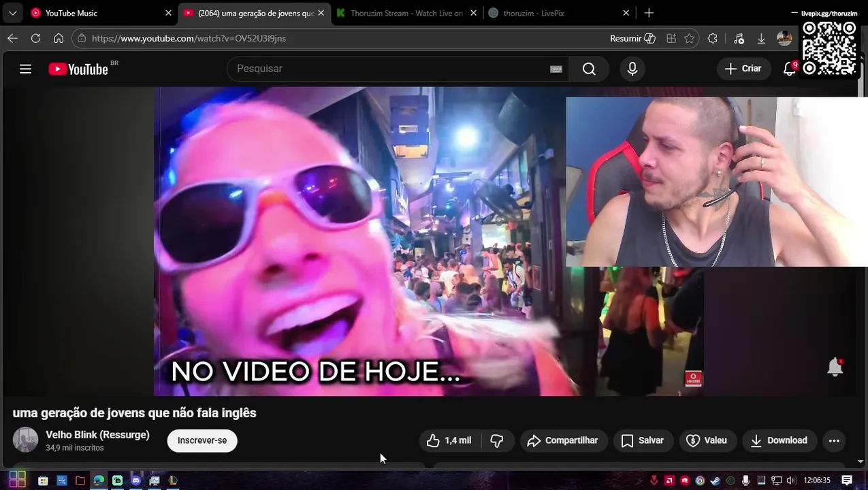
Task: Go back with browser back arrow
Action: tap(12, 38)
